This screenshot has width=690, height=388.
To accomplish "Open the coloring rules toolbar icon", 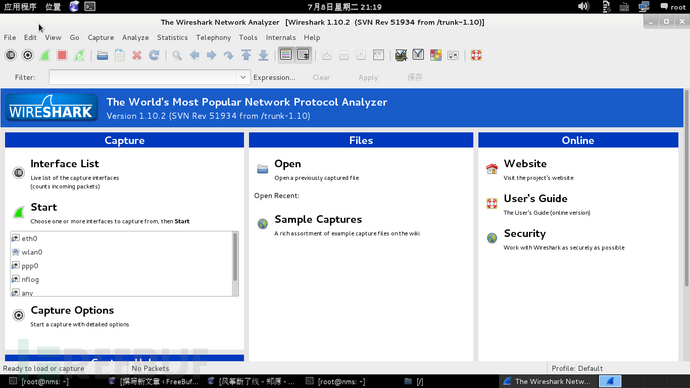I will (x=436, y=55).
